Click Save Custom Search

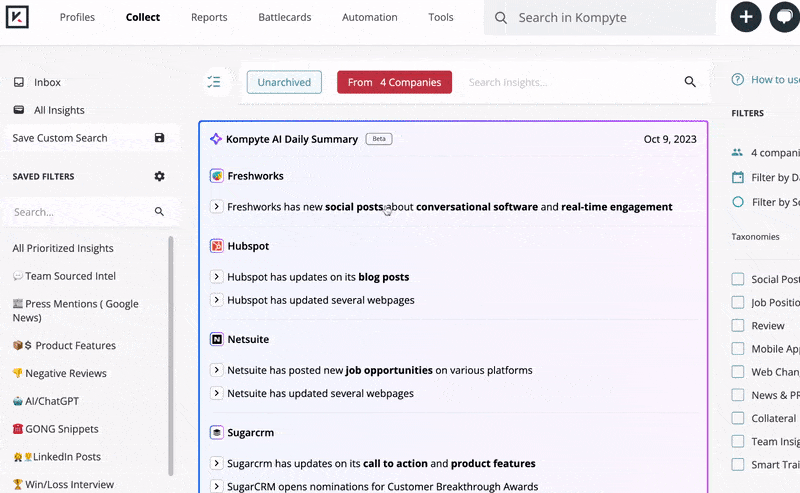point(60,138)
